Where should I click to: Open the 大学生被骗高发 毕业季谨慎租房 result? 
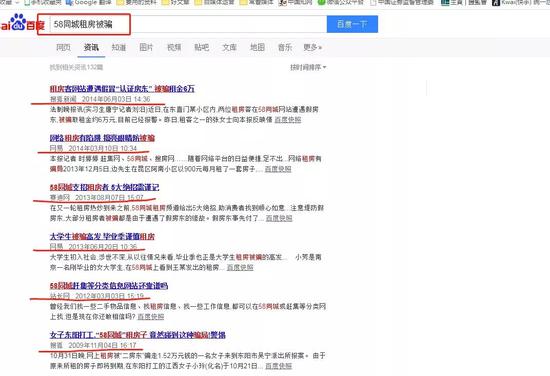point(102,236)
